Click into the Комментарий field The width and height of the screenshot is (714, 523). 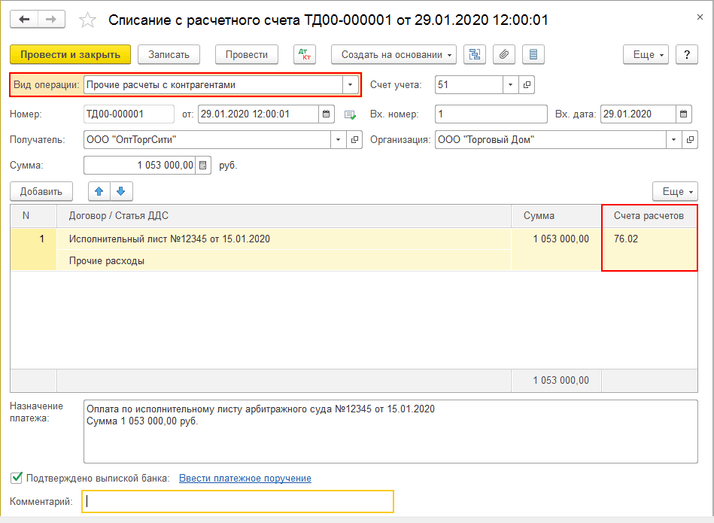pos(237,501)
